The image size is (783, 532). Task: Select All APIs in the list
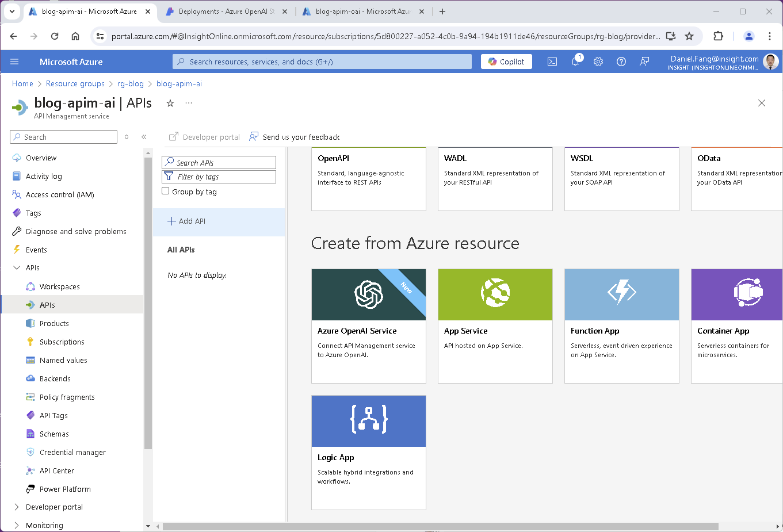point(181,250)
